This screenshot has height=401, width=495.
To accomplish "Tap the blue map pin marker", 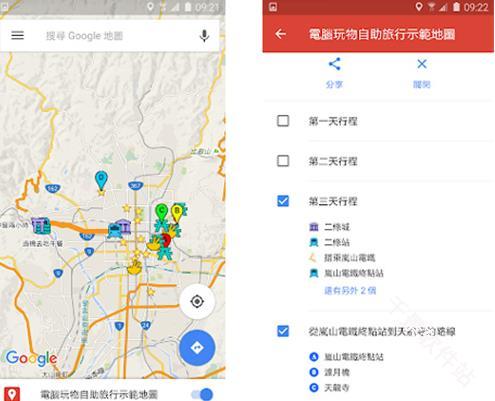I will 101,180.
